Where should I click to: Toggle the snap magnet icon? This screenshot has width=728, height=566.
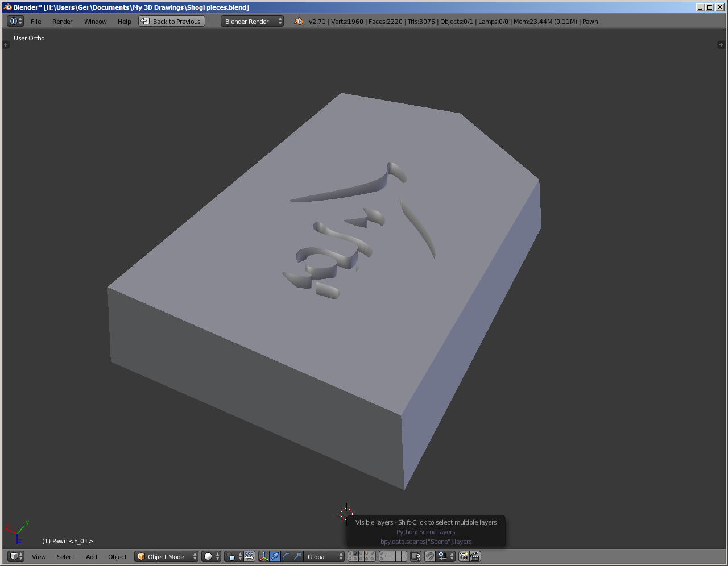pyautogui.click(x=430, y=556)
